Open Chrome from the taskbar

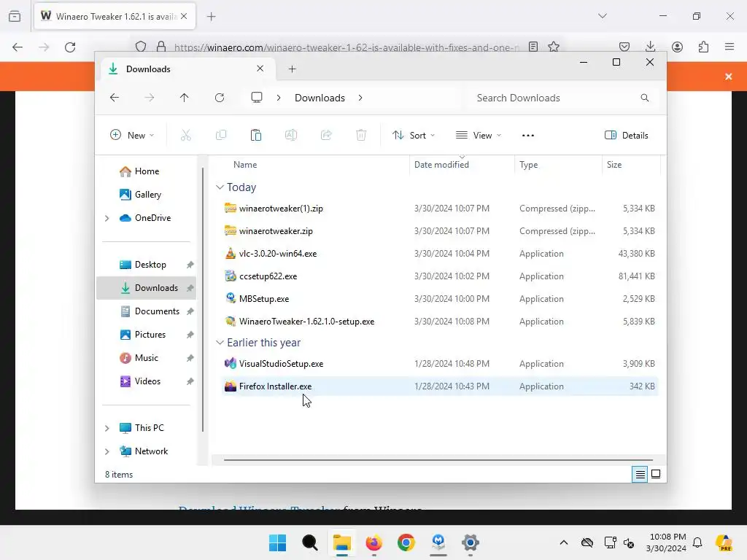pos(406,542)
